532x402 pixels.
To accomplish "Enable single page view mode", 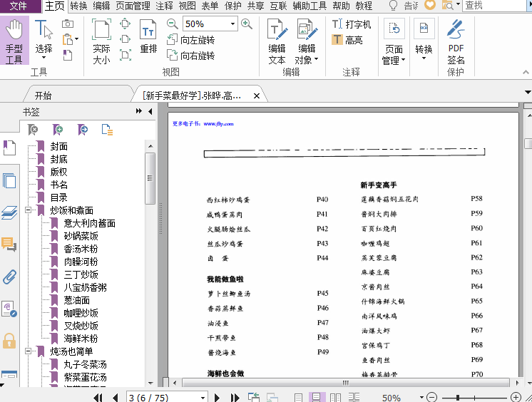I will 298,397.
